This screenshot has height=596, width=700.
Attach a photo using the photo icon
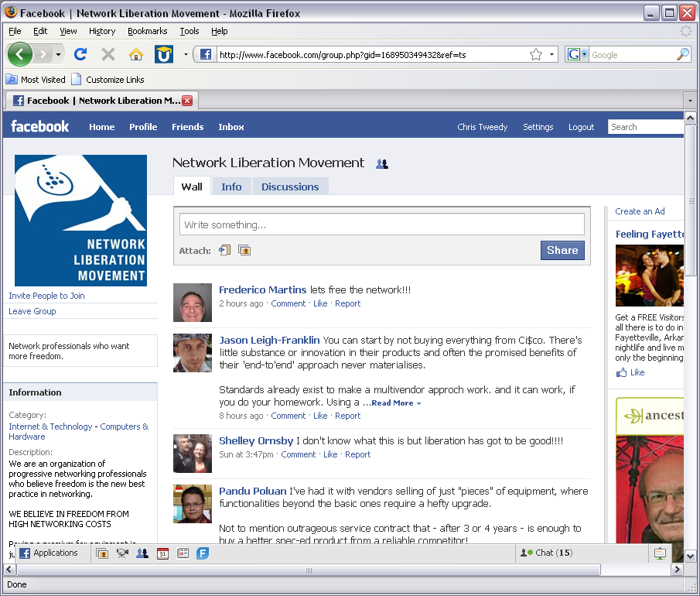click(x=244, y=250)
